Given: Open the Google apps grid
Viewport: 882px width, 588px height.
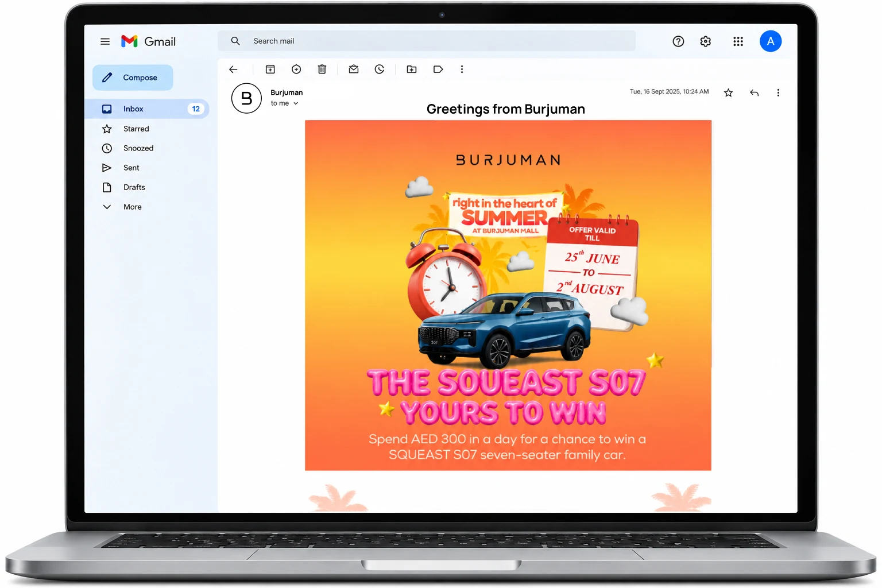Looking at the screenshot, I should click(x=738, y=41).
